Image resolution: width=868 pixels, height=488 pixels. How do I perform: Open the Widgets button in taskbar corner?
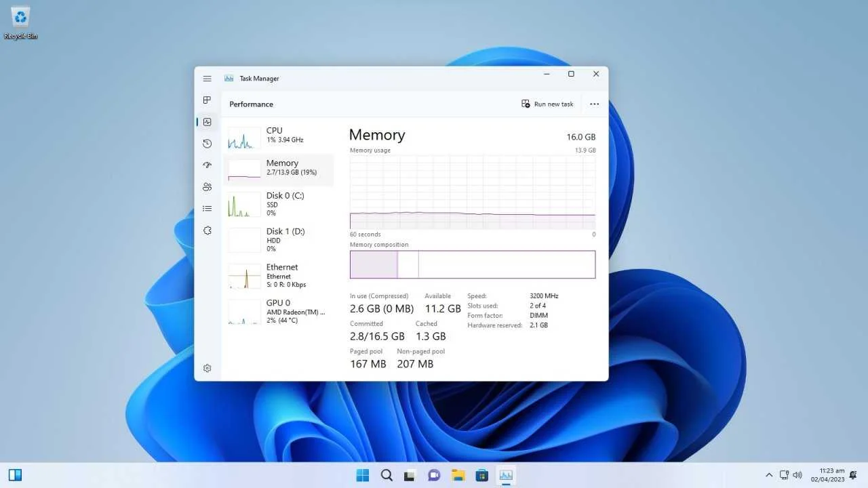click(x=15, y=475)
